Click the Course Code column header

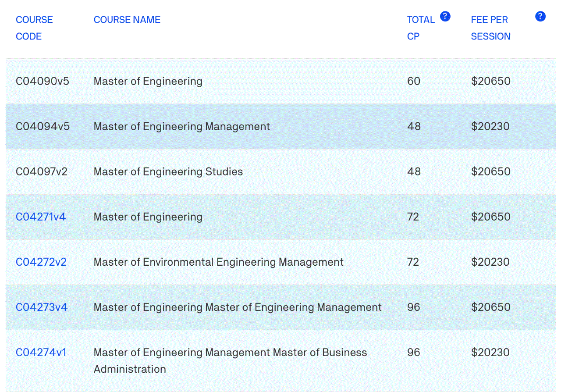tap(34, 28)
